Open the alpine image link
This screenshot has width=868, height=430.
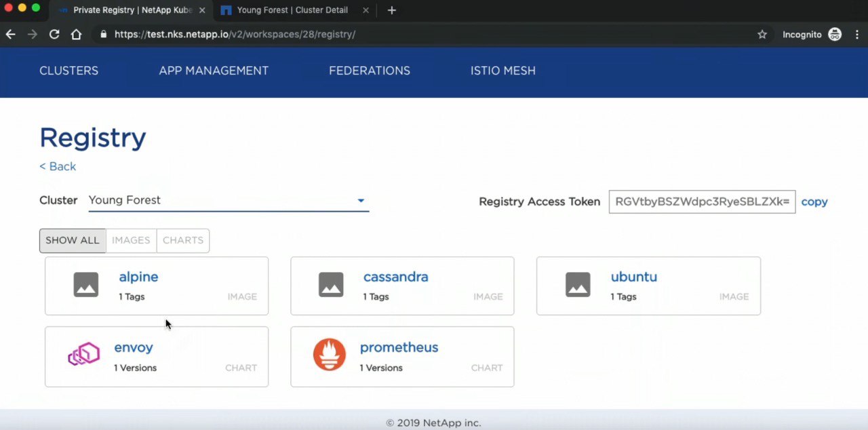pos(138,277)
